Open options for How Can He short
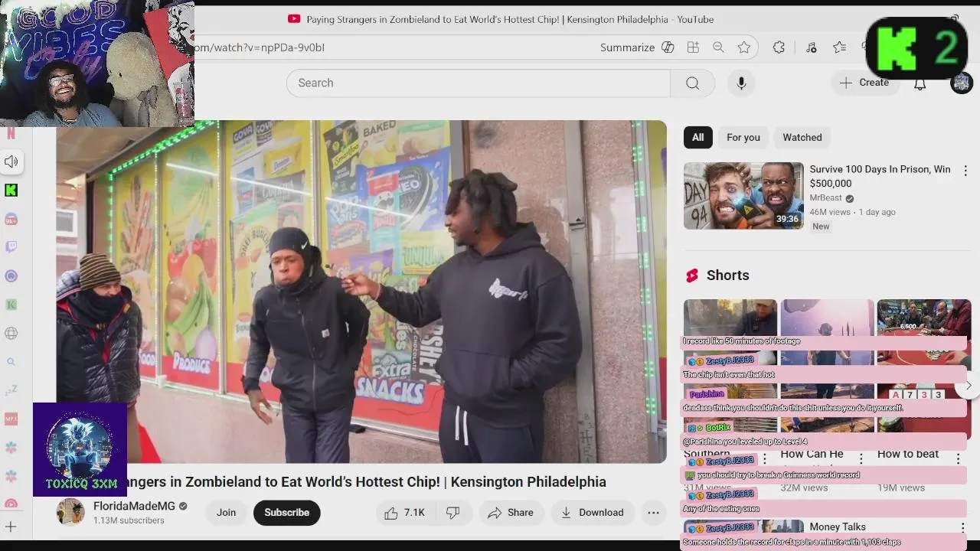Screen dimensions: 980x551 click(861, 459)
